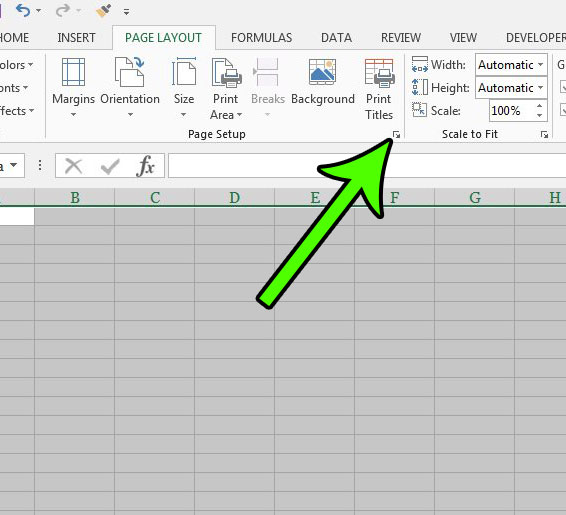Select column D header

(x=235, y=197)
